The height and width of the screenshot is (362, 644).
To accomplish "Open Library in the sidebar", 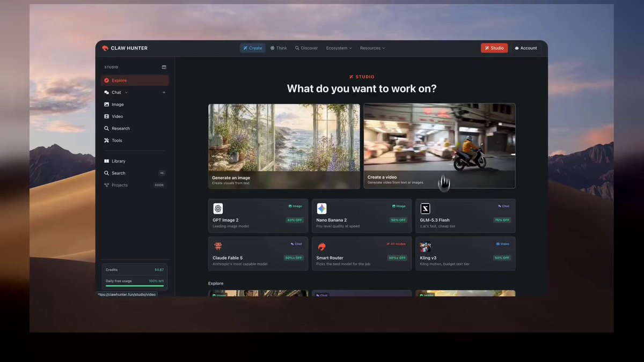I will click(135, 161).
